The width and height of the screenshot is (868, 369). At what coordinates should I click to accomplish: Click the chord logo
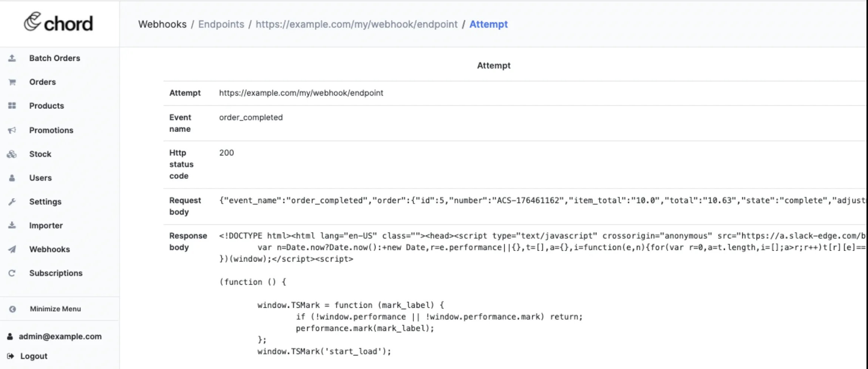click(x=59, y=23)
